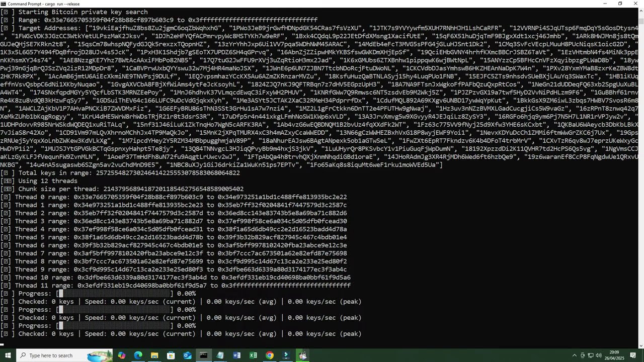Open Microsoft Store from taskbar

[171, 355]
